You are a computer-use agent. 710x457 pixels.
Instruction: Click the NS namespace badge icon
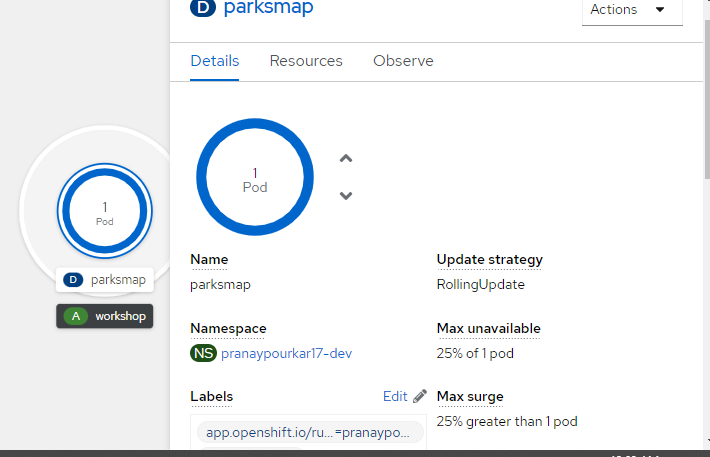pos(203,353)
